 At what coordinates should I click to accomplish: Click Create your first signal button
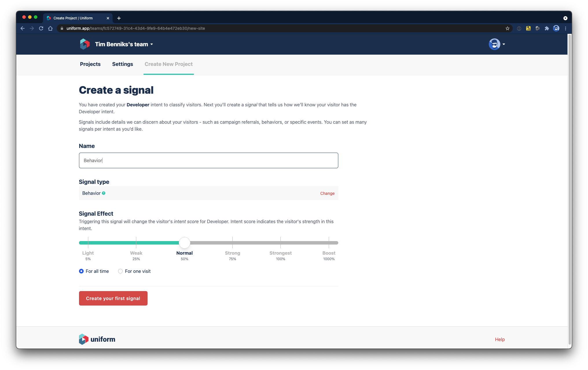coord(113,298)
